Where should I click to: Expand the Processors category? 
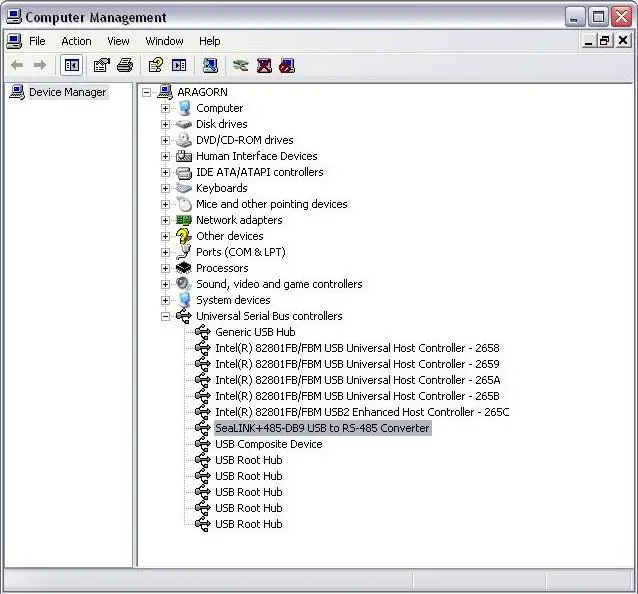coord(165,268)
